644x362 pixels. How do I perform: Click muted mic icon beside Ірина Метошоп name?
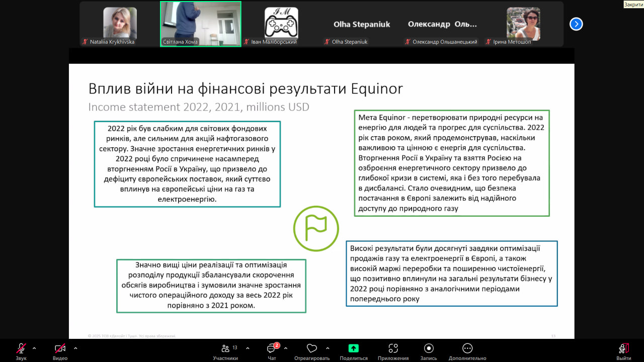pos(489,42)
